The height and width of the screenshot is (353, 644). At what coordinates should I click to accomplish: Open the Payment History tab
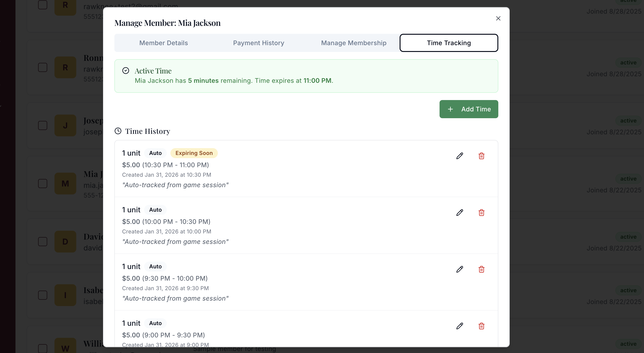pos(258,43)
